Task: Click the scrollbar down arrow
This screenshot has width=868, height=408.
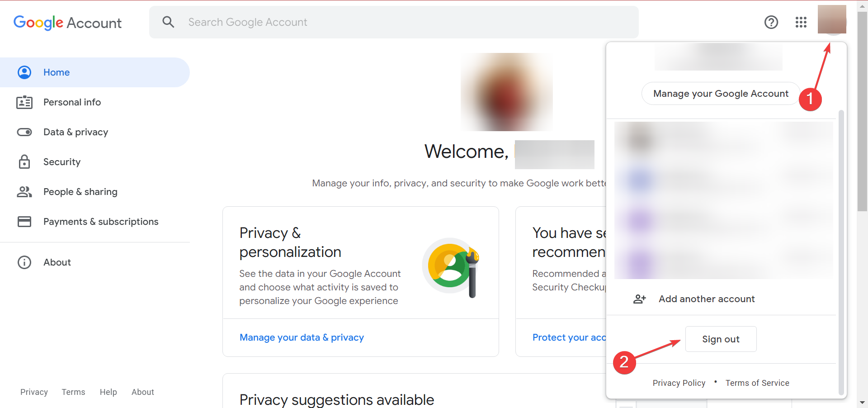Action: pos(862,402)
